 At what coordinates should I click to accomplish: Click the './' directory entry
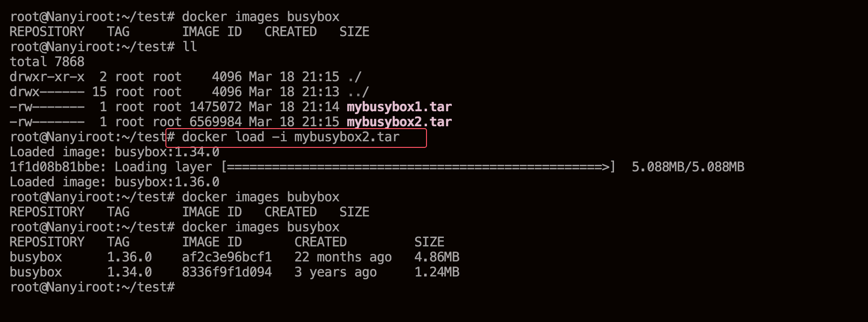[x=354, y=77]
